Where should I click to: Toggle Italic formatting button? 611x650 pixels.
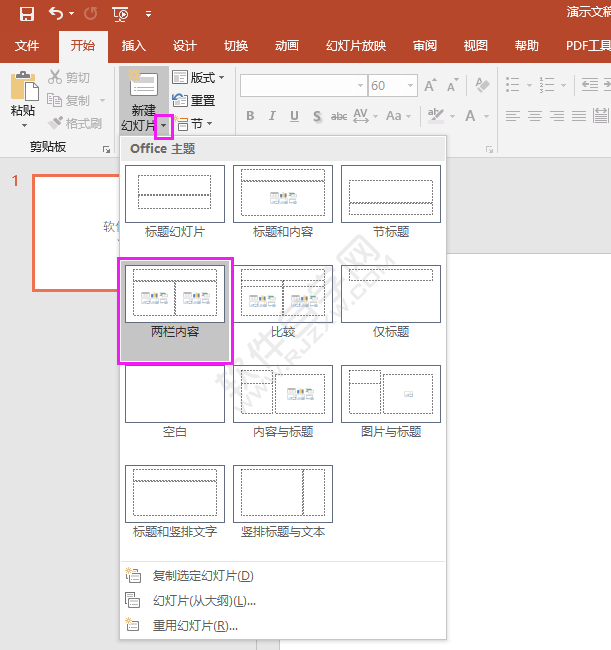click(x=273, y=116)
